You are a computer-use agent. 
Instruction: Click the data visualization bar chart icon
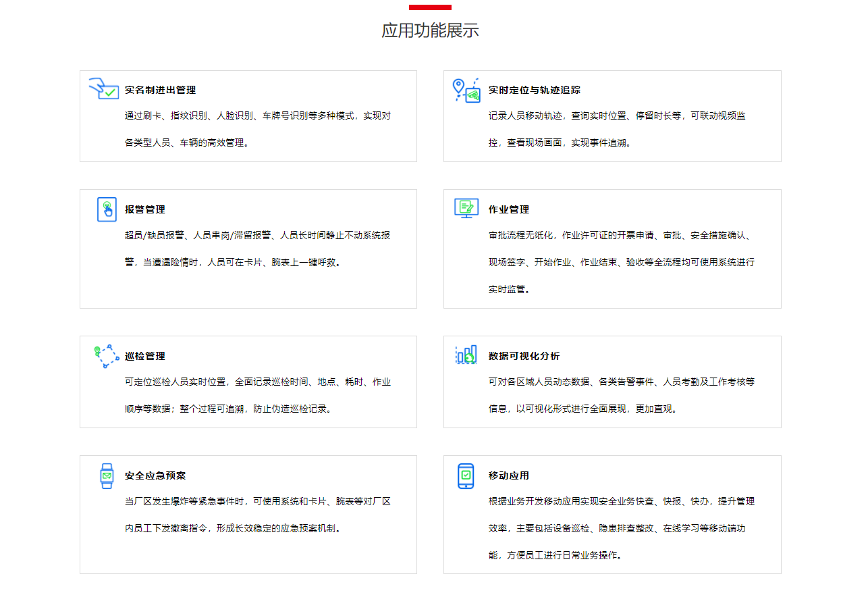coord(466,355)
